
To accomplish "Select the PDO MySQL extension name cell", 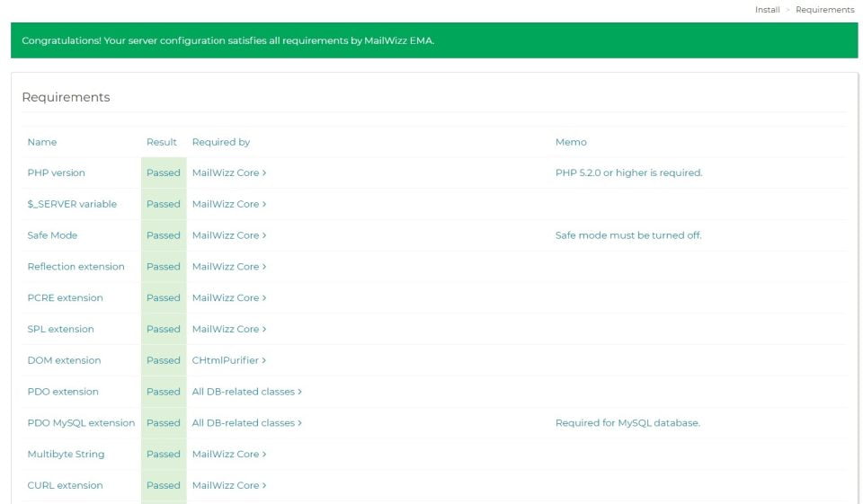I will [81, 423].
